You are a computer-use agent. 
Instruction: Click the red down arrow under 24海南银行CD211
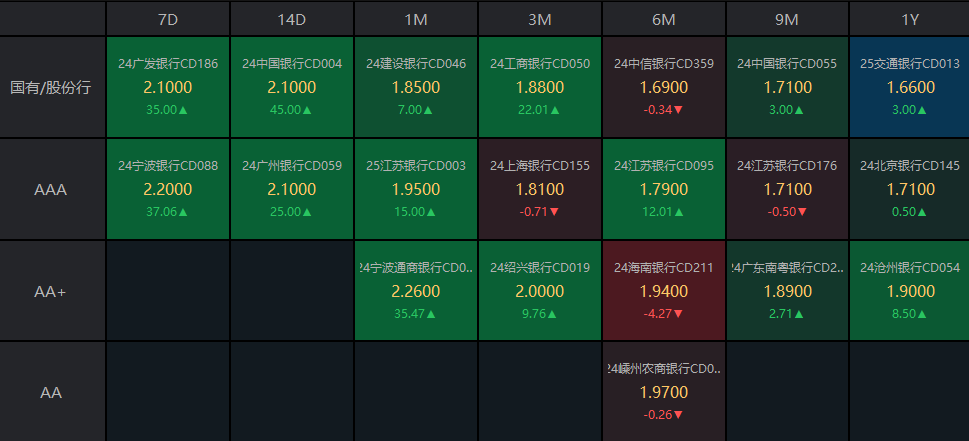[678, 314]
